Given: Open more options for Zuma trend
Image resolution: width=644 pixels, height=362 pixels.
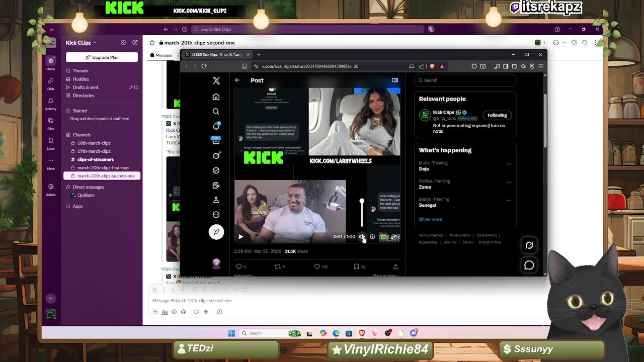Looking at the screenshot, I should 509,182.
